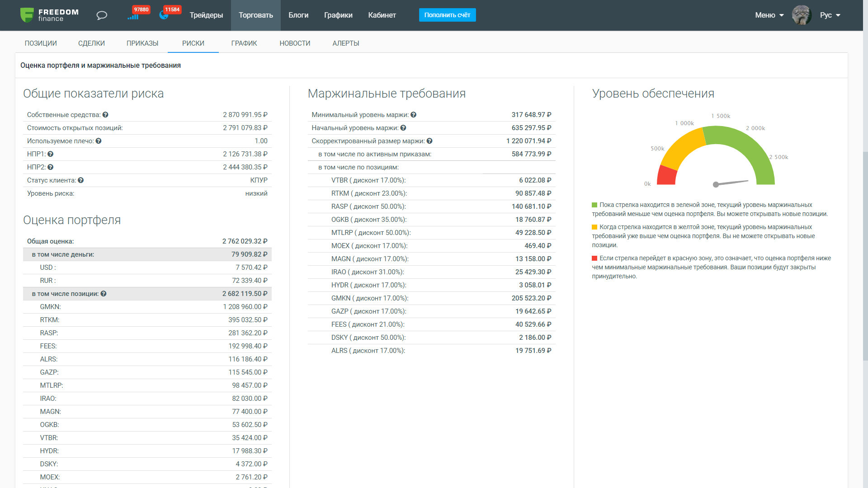Switch to the ГРАФИК tab
Viewport: 868px width, 488px height.
pos(244,43)
